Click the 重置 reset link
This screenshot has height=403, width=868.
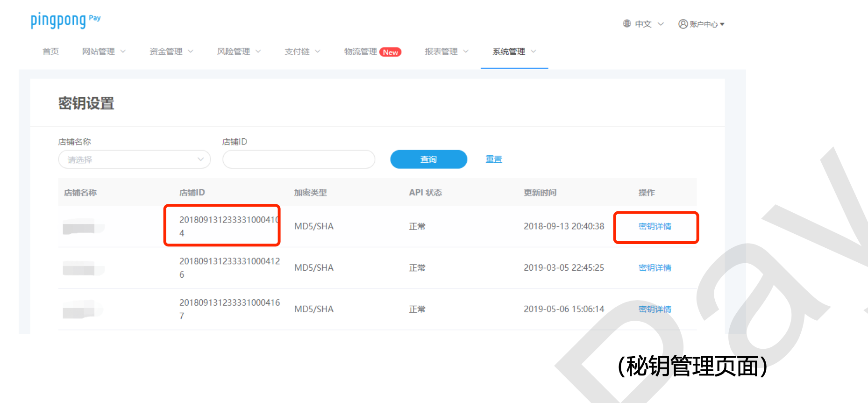point(494,159)
